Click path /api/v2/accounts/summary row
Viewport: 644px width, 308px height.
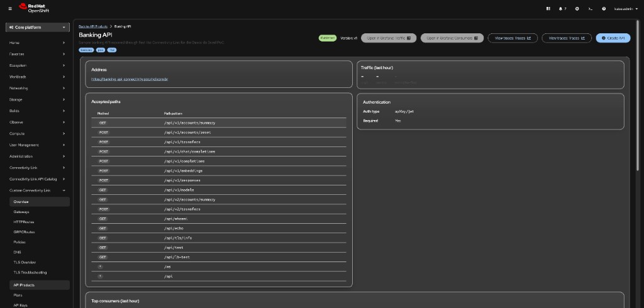tap(218, 200)
